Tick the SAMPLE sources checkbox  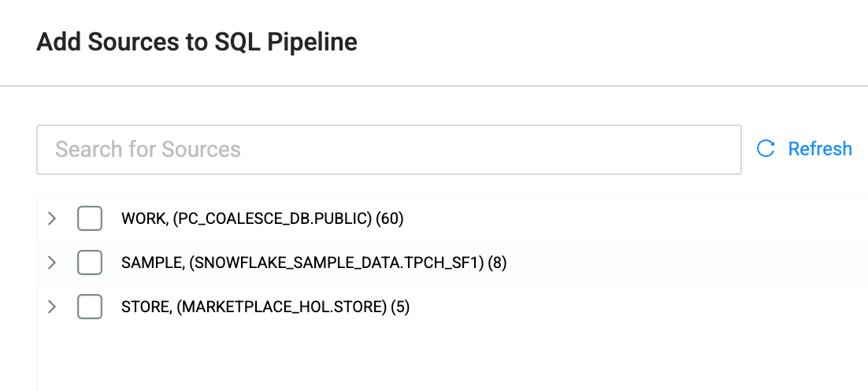[x=90, y=263]
